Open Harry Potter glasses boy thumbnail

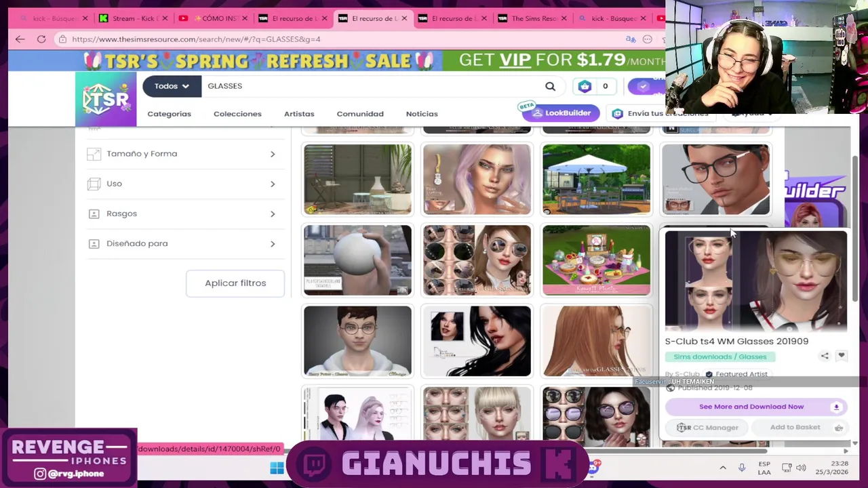(x=357, y=341)
